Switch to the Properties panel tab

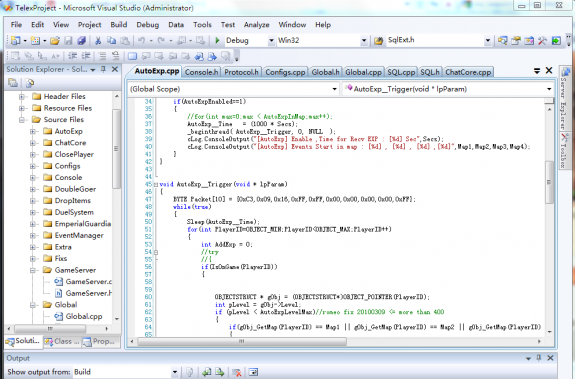tap(100, 341)
